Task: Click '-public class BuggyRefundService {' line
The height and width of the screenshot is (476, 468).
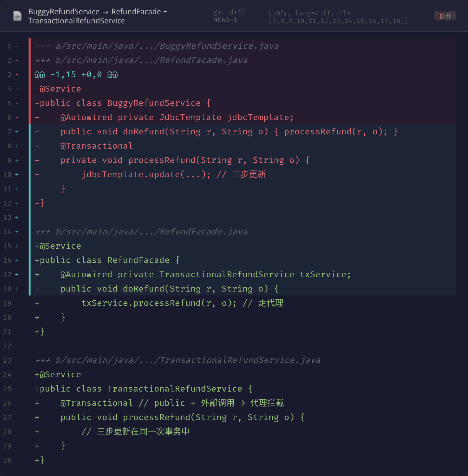Action: tap(123, 103)
